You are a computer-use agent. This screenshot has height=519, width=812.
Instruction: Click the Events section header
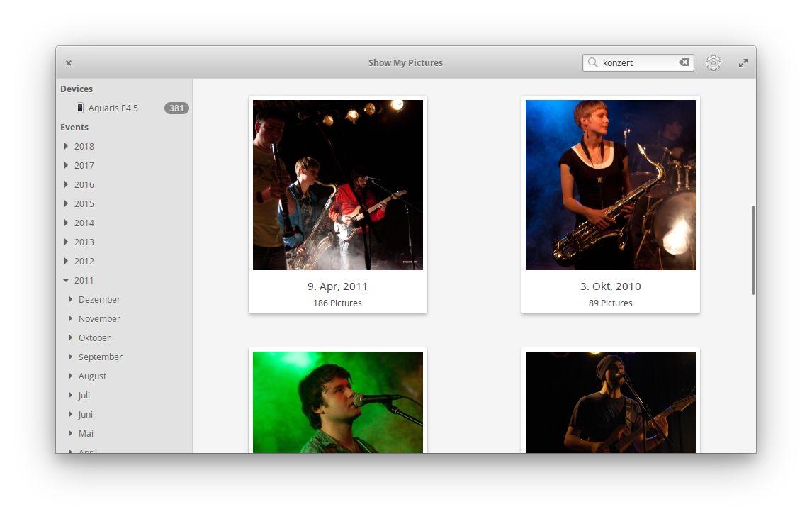tap(74, 127)
